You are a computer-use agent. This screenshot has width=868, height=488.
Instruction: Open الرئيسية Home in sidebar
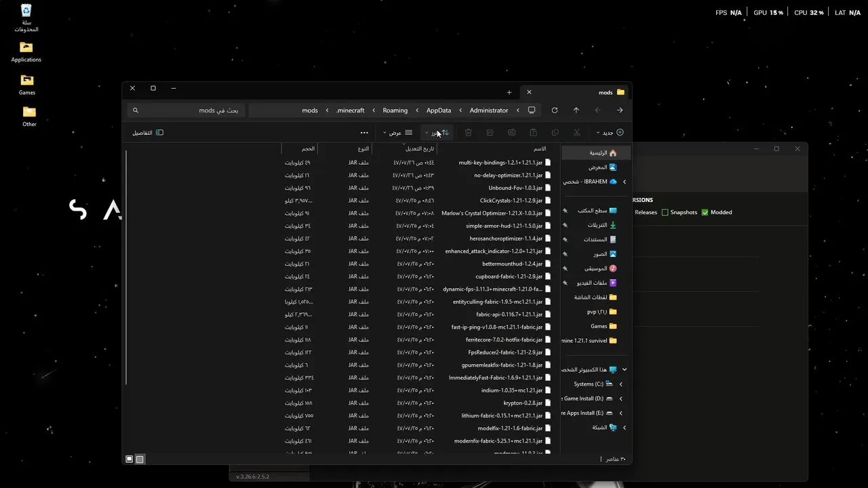point(597,153)
